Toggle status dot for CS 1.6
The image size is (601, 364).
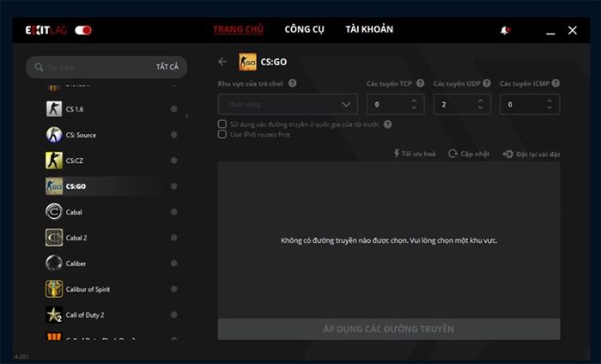point(174,109)
